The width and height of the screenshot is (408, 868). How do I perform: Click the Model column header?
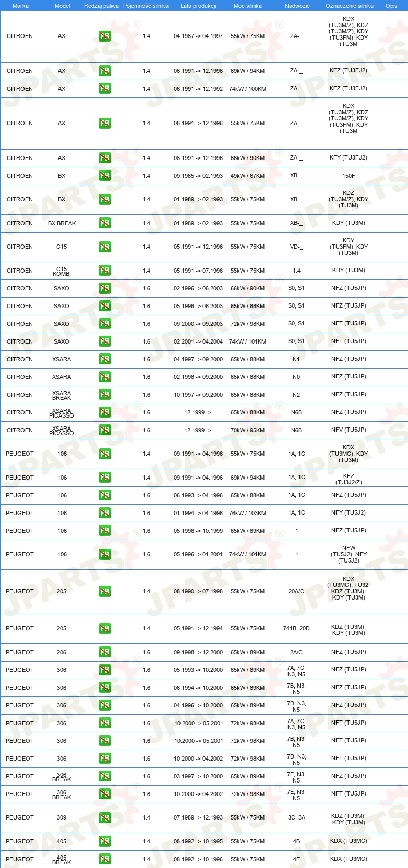(x=62, y=6)
